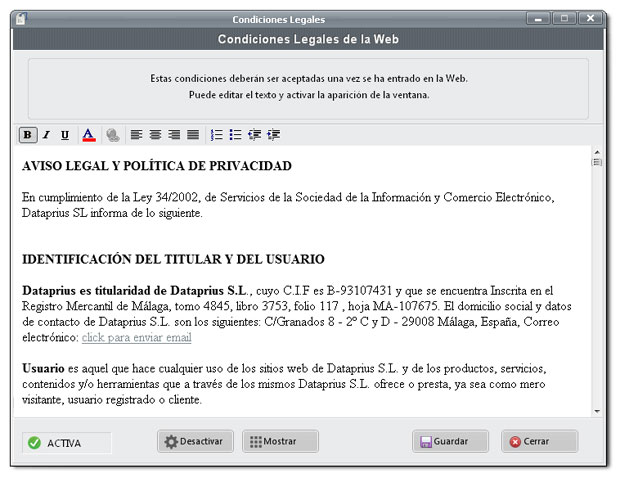
Task: Click the heading 'IDENTIFICACIÓN DEL TITULAR Y DEL USUARIO'
Action: pyautogui.click(x=173, y=259)
